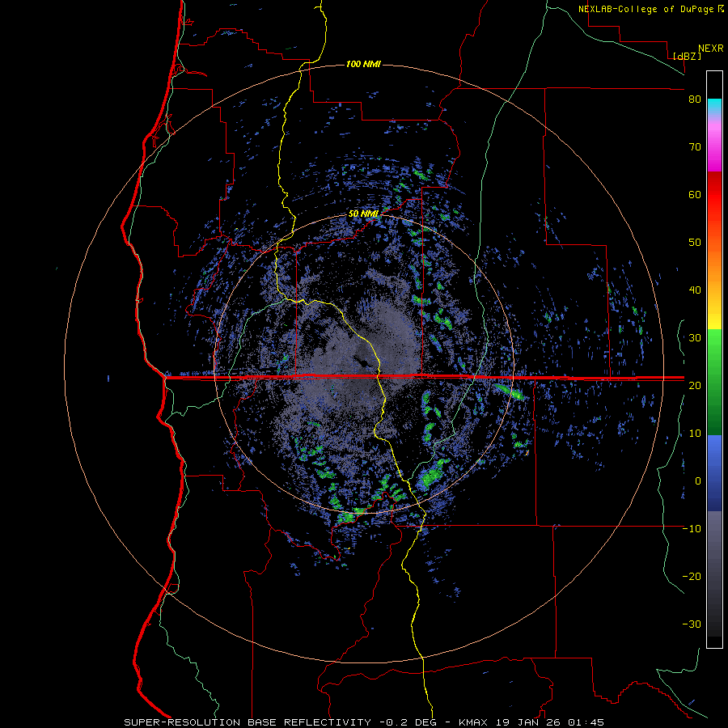
Task: Click the 50 value on dBZ scale
Action: (x=695, y=243)
